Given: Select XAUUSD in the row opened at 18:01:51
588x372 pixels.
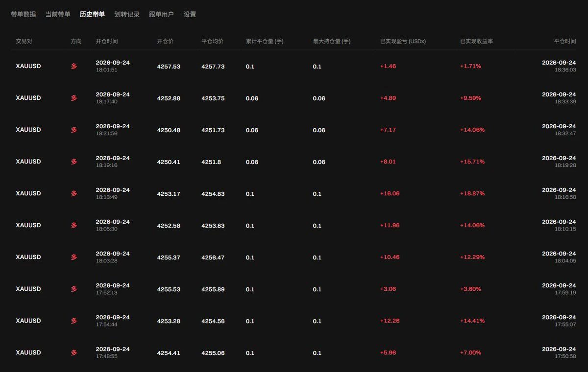Looking at the screenshot, I should pyautogui.click(x=28, y=66).
